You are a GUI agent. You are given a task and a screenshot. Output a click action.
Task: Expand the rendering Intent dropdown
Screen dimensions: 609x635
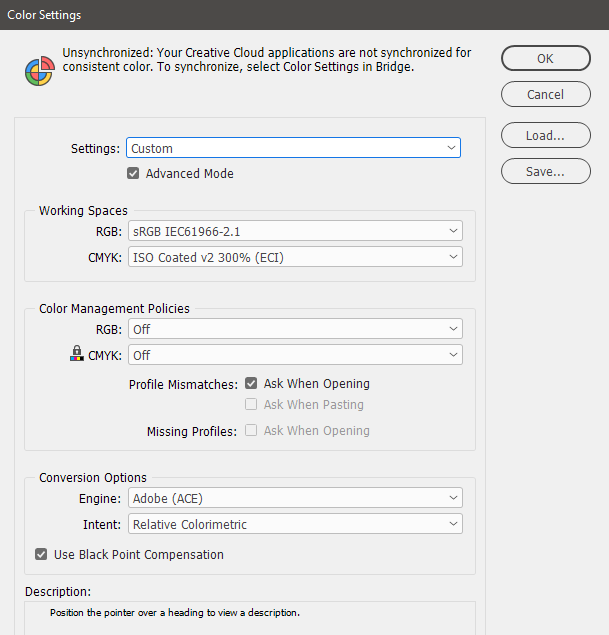[x=295, y=524]
